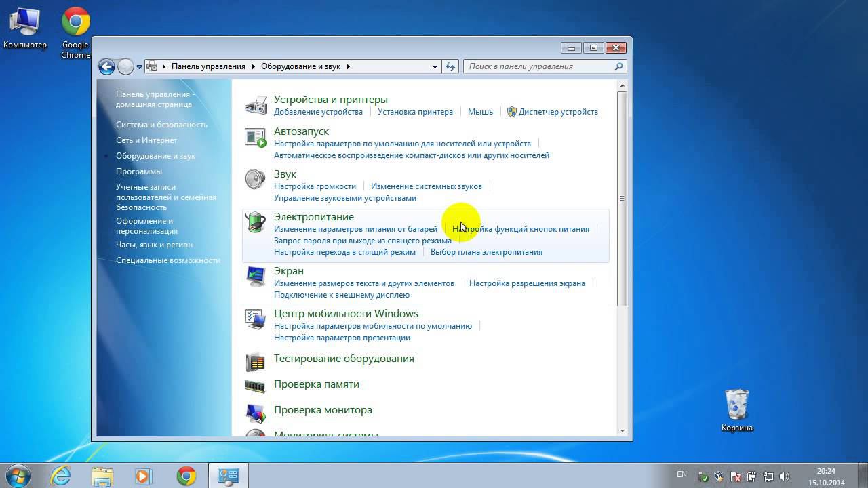Open Программы in sidebar
This screenshot has height=488, width=868.
[x=139, y=171]
